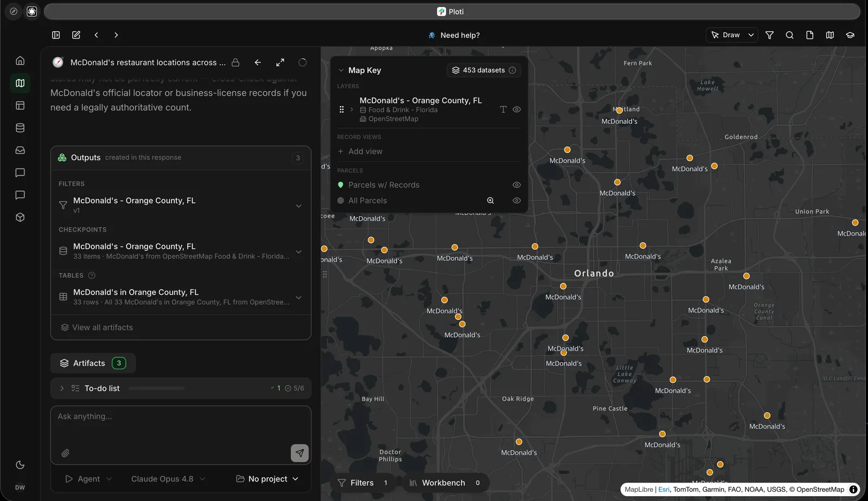Click Add view under Record Views

(360, 151)
